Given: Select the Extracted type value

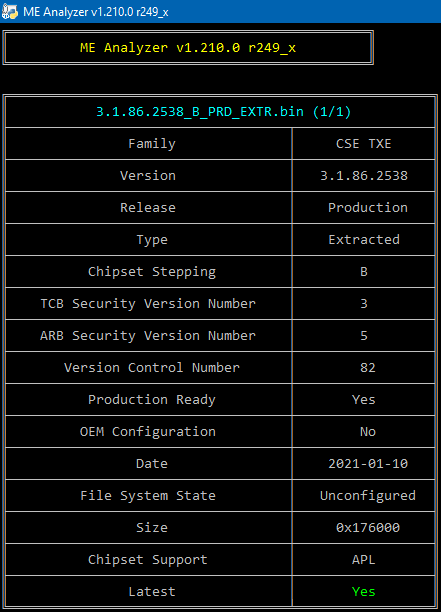Looking at the screenshot, I should [x=364, y=240].
